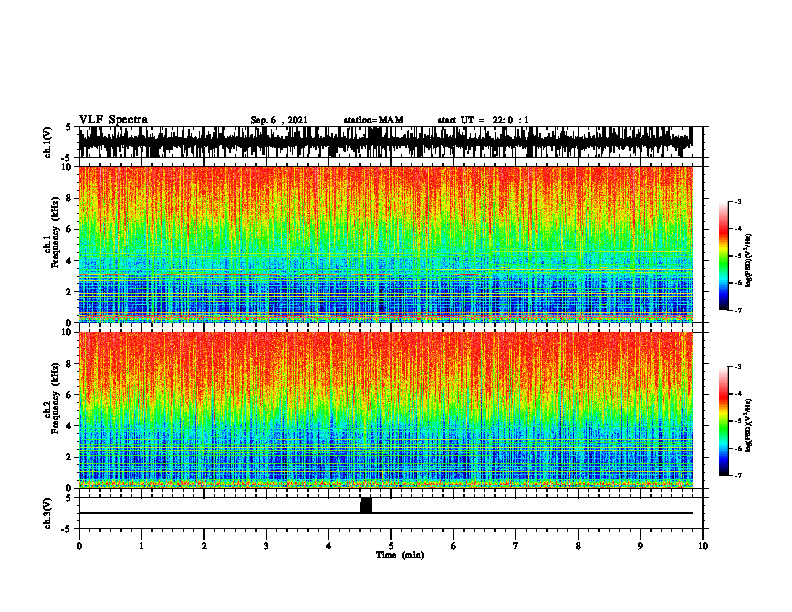Click the "ch.2 Frequency (kHz)" axis label

click(52, 398)
